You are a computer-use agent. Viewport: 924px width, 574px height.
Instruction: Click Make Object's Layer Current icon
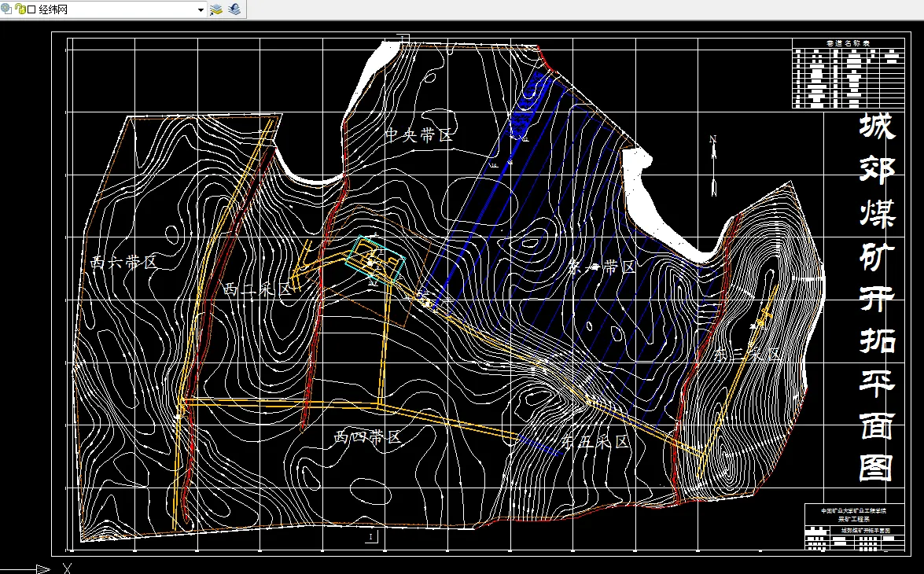[x=216, y=9]
